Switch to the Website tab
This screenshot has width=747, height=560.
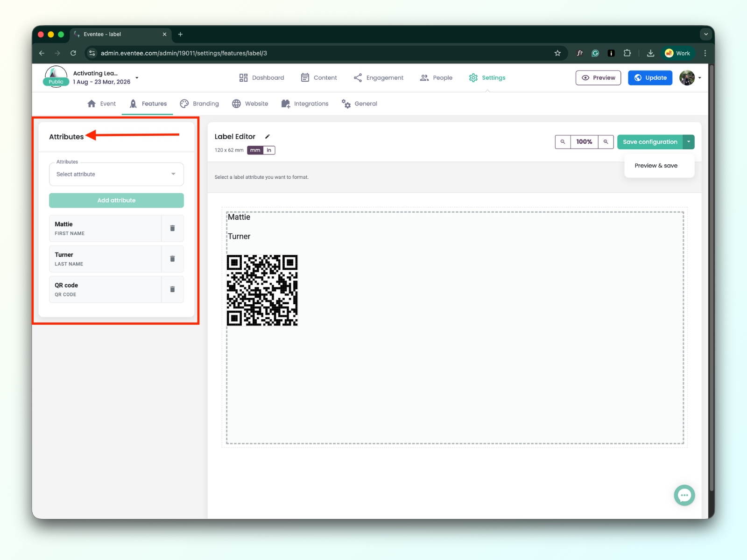pos(250,104)
